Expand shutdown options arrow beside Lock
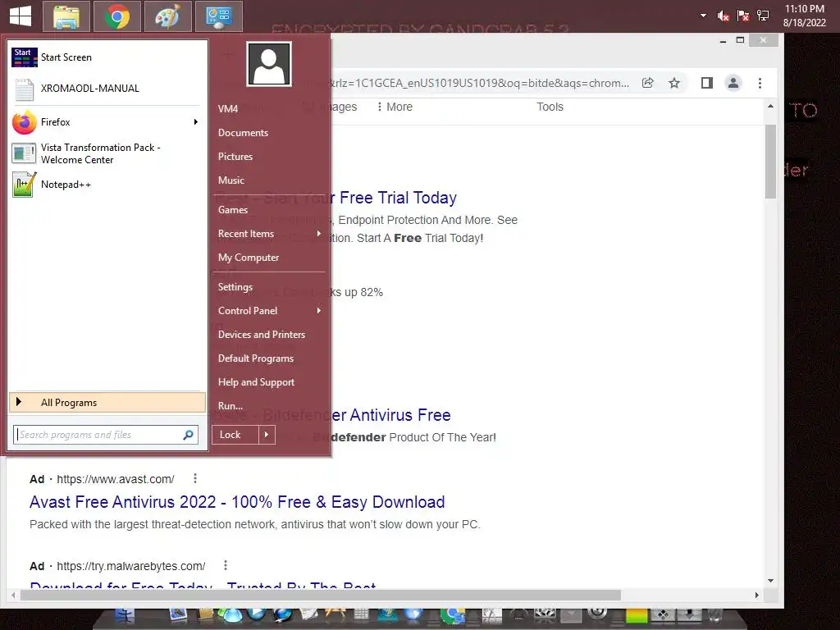Viewport: 840px width, 630px height. [267, 435]
